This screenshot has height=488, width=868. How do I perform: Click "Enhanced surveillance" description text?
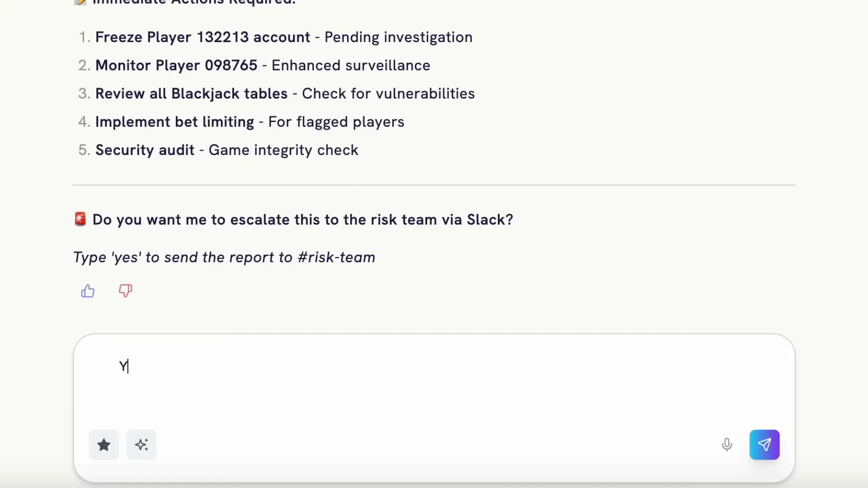tap(351, 66)
